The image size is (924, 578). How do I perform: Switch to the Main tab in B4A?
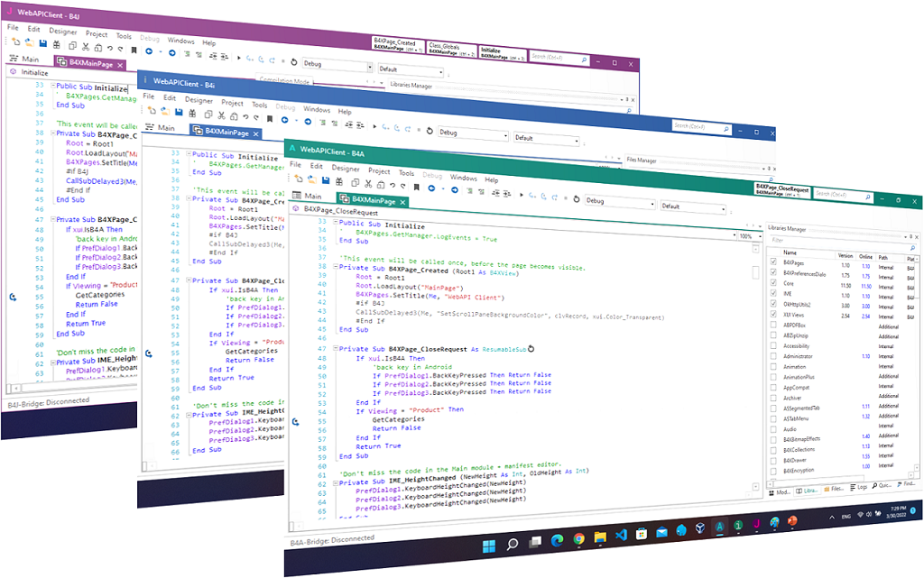click(x=307, y=196)
